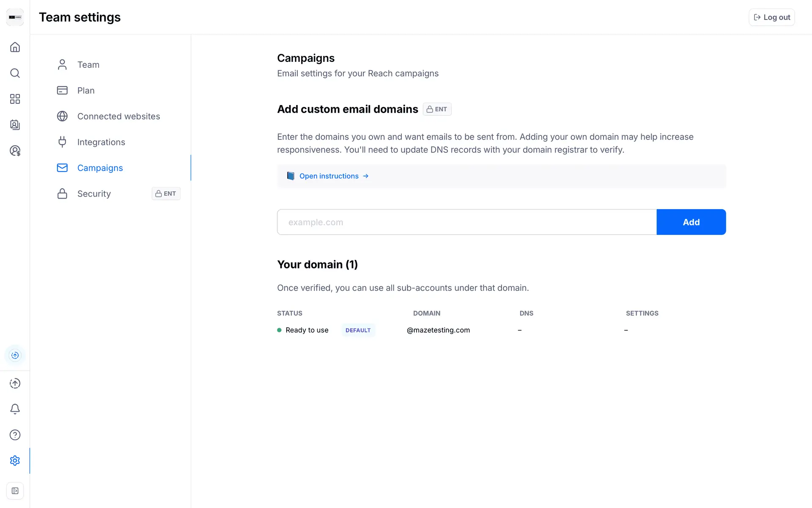This screenshot has height=508, width=812.
Task: Open the settings gear icon
Action: click(x=15, y=461)
